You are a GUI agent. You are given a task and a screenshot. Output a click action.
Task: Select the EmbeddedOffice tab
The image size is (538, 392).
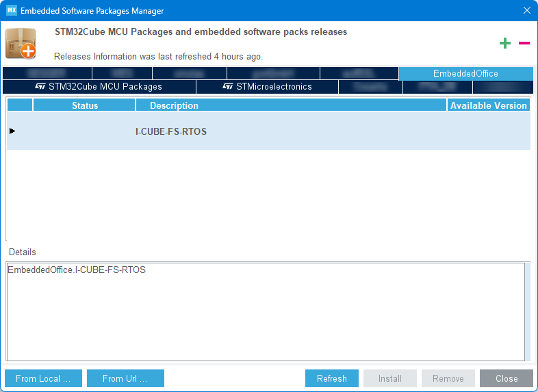point(465,73)
